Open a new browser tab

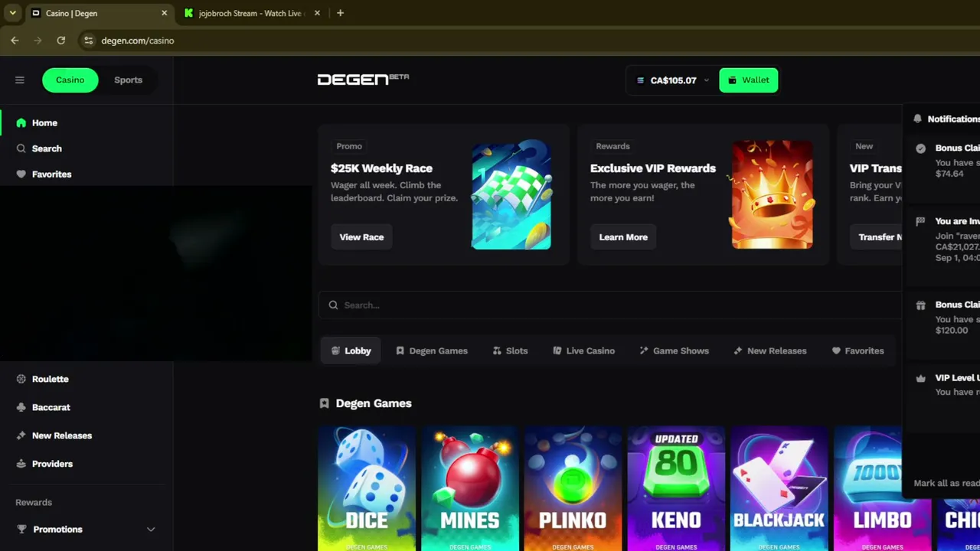coord(340,13)
